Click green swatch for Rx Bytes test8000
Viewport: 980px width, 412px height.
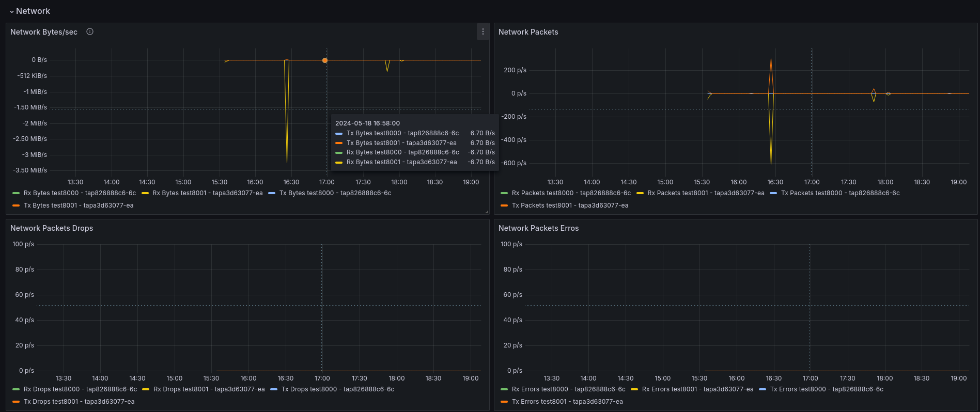click(x=16, y=193)
